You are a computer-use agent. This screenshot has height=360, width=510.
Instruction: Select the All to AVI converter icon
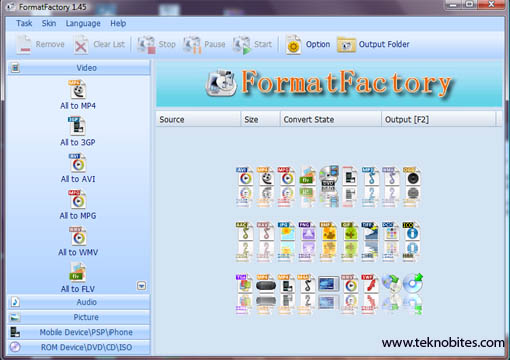pos(78,163)
